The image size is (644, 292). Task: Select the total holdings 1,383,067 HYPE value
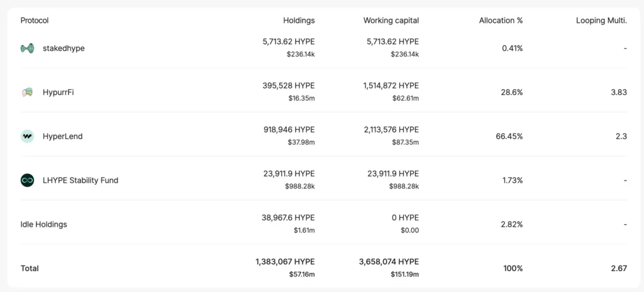click(x=285, y=261)
